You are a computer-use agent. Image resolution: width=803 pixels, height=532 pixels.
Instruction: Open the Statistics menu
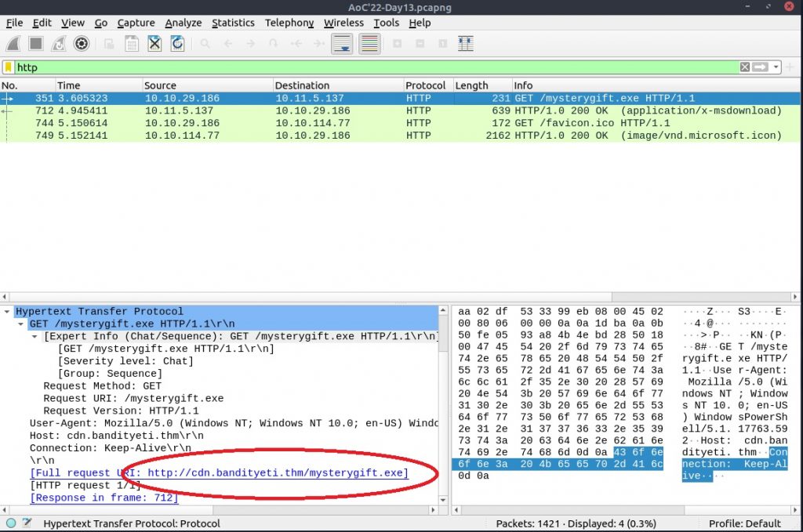pyautogui.click(x=233, y=23)
